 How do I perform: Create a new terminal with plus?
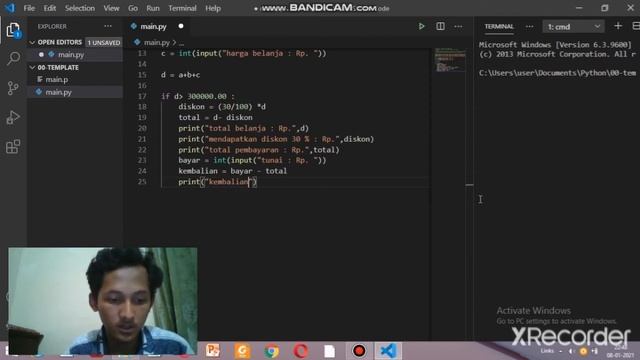(x=618, y=26)
